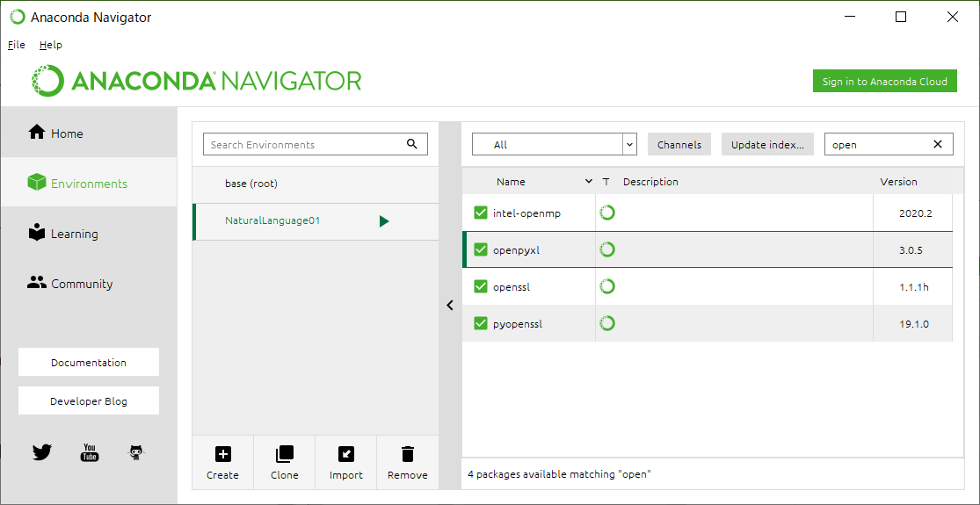Click pyopenssl version 19.1.0

coord(914,324)
